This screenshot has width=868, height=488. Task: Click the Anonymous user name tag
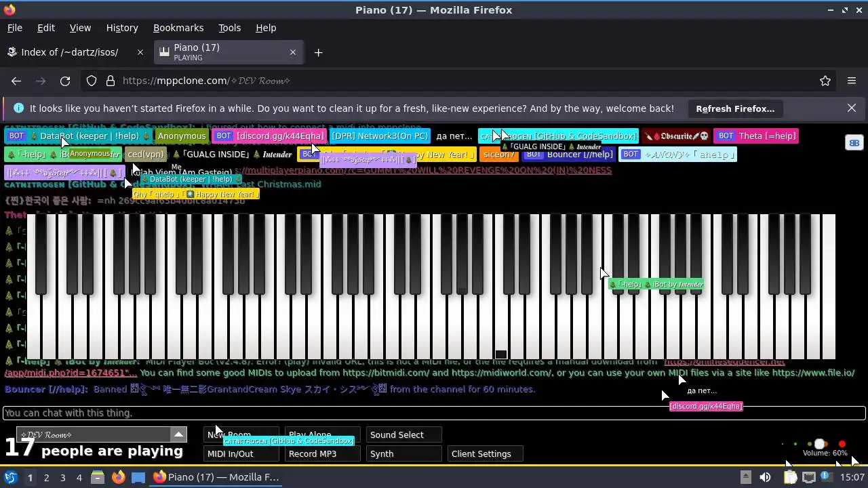tap(181, 136)
